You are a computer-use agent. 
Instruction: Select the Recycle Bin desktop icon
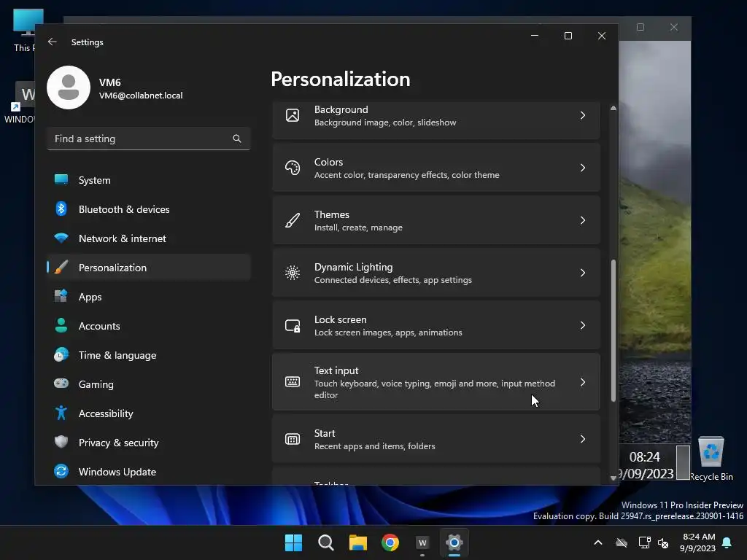pos(711,459)
